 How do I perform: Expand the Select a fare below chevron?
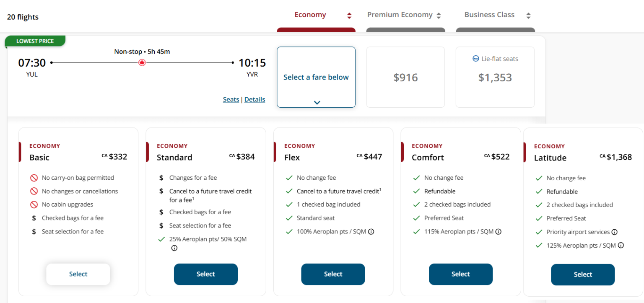317,102
